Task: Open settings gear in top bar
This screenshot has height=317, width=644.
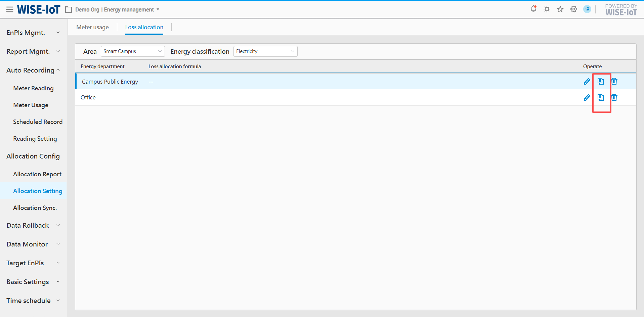Action: pyautogui.click(x=574, y=9)
